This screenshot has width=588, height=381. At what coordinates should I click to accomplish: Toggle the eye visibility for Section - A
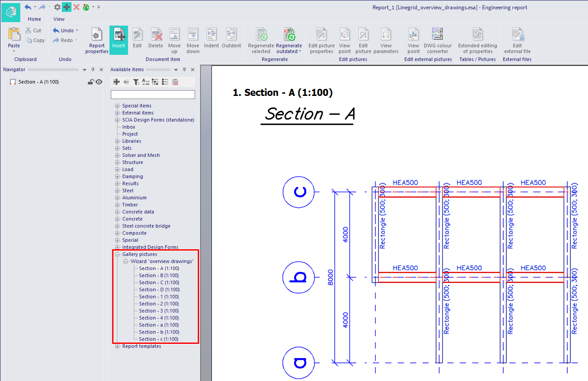(99, 82)
